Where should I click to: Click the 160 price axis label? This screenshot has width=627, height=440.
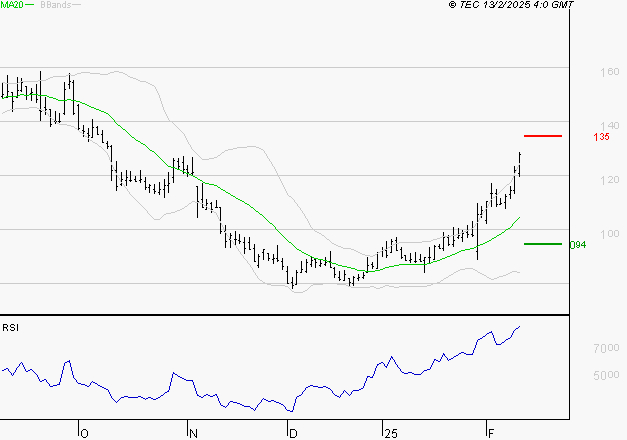point(609,72)
